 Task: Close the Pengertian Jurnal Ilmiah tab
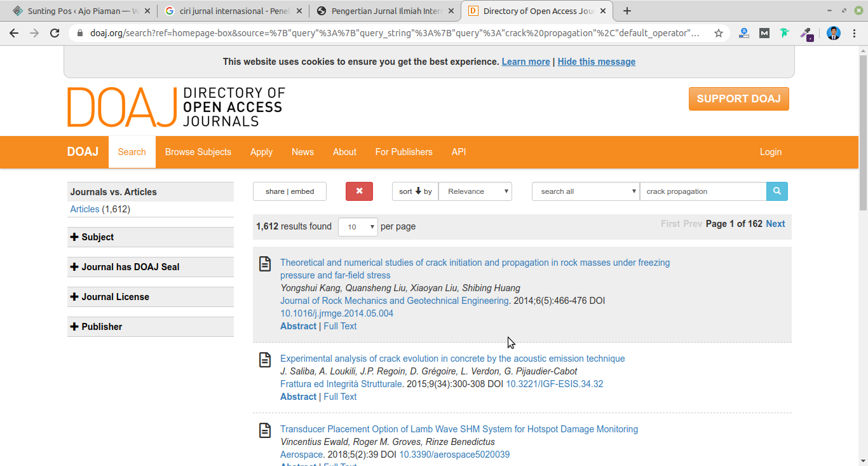[x=451, y=11]
